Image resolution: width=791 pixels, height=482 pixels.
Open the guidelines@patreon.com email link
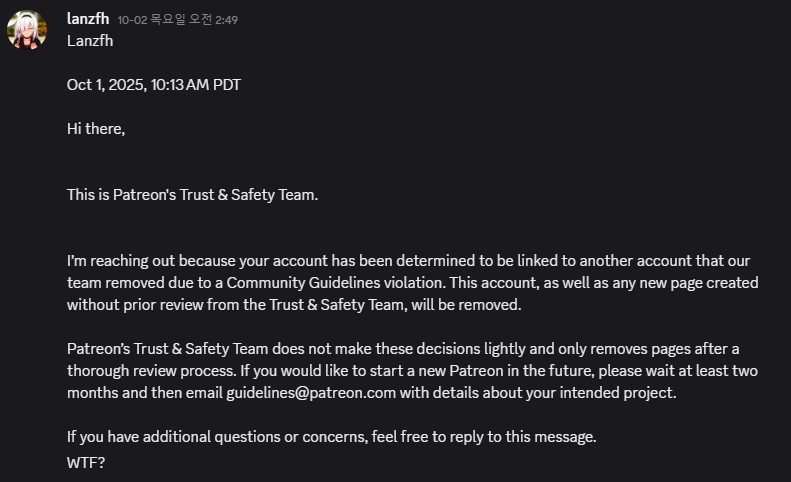coord(312,393)
